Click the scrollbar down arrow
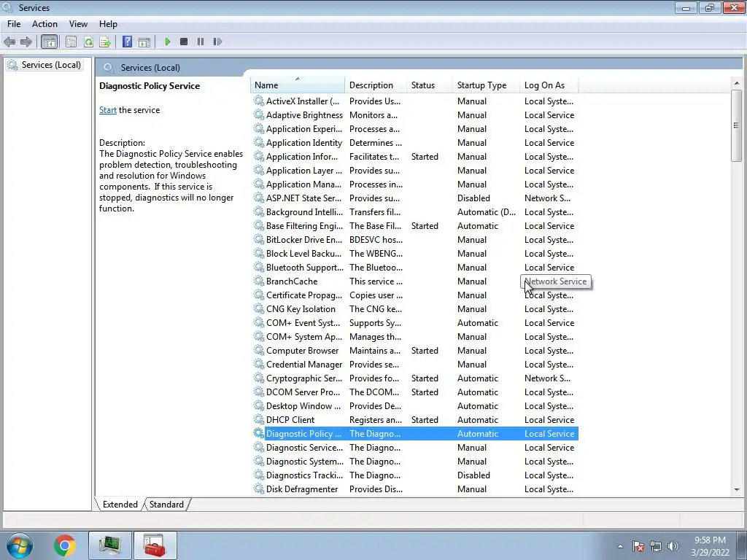 click(x=737, y=489)
